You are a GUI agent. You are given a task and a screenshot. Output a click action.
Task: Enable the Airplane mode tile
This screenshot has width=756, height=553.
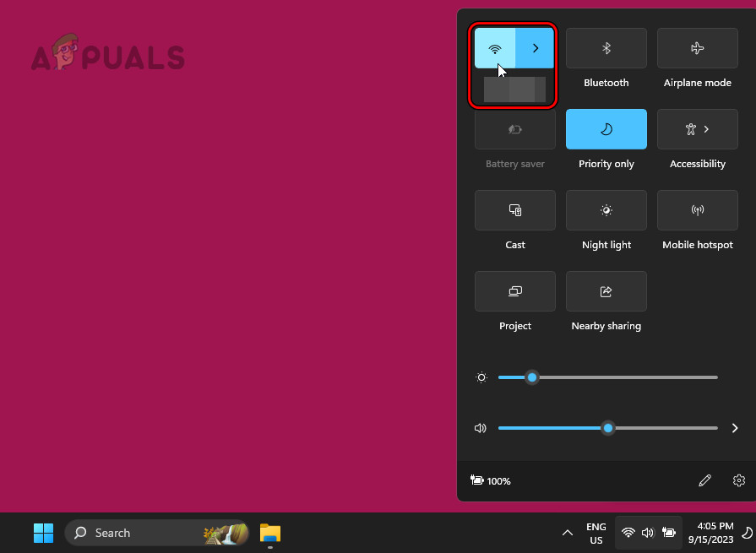697,48
